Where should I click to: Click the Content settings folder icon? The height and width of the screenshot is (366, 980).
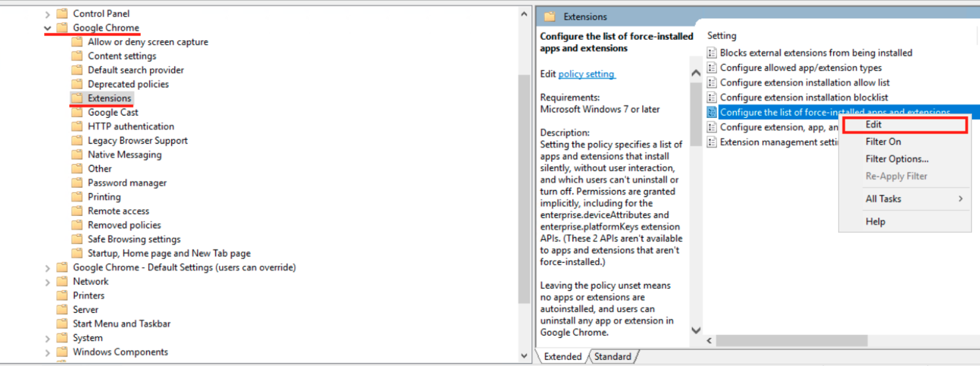(77, 56)
